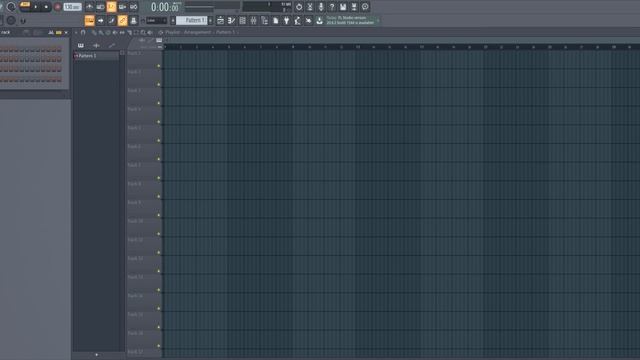Toggle the magnet snap icon in the playlist toolbar
The image size is (640, 360).
coord(83,32)
